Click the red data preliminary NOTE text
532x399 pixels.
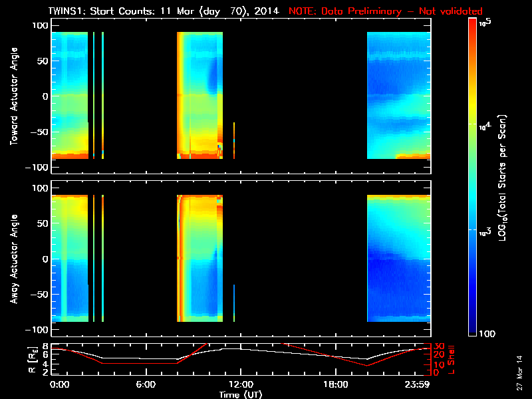pyautogui.click(x=385, y=11)
